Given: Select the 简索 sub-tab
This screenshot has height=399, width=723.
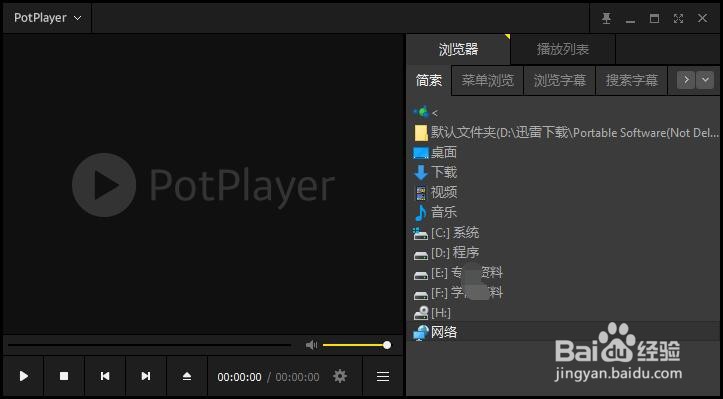Looking at the screenshot, I should 429,81.
